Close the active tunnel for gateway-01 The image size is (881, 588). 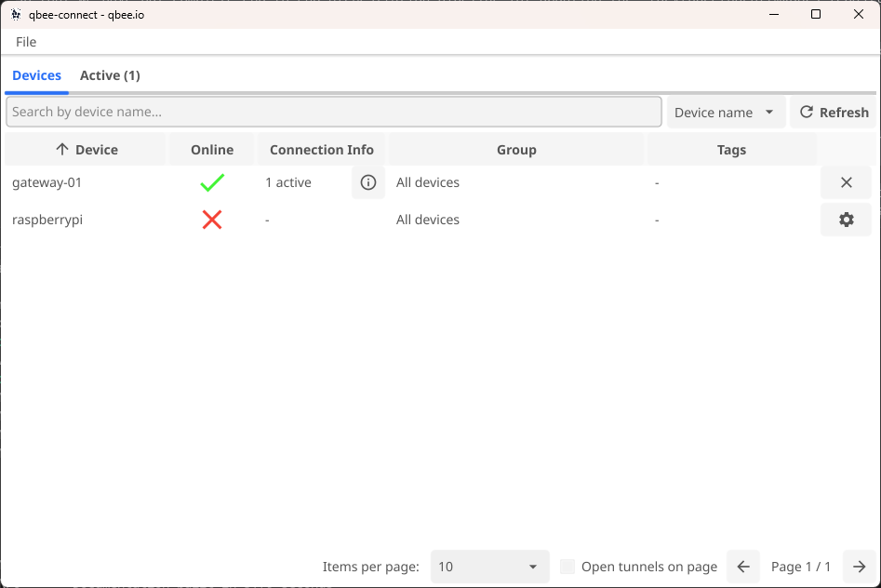(846, 182)
